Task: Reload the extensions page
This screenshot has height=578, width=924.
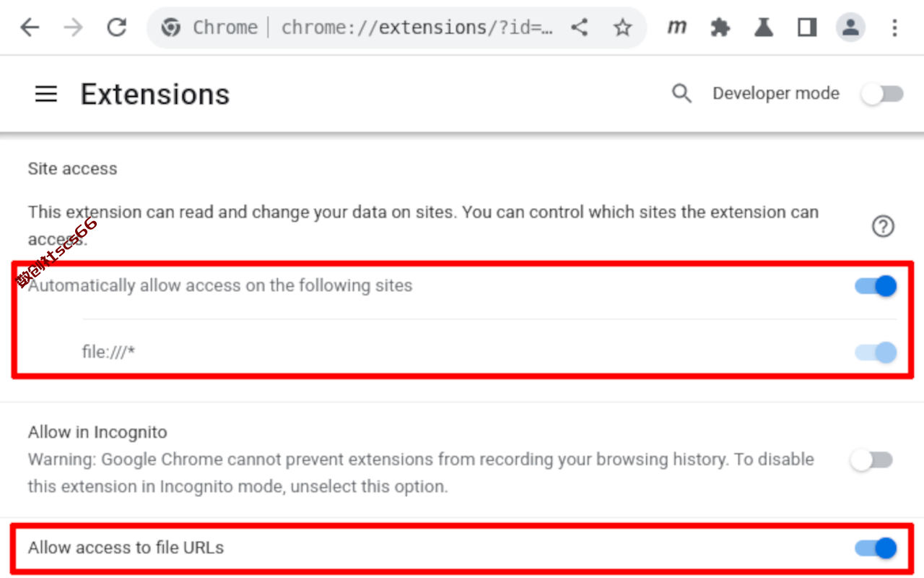Action: tap(116, 27)
